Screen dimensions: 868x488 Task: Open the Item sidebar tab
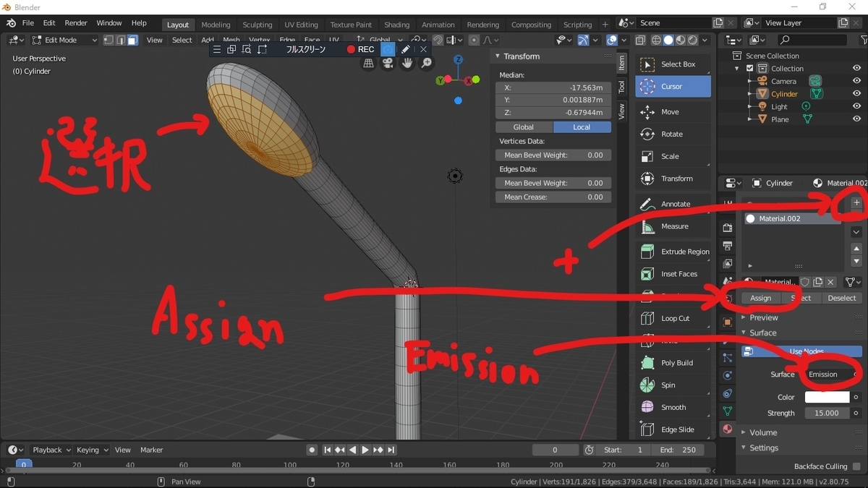coord(621,63)
